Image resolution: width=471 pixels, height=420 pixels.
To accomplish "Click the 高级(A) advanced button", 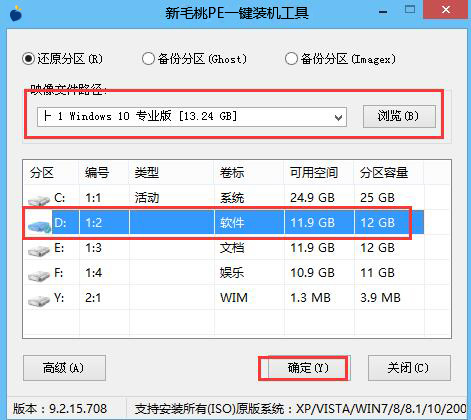I will [x=64, y=368].
